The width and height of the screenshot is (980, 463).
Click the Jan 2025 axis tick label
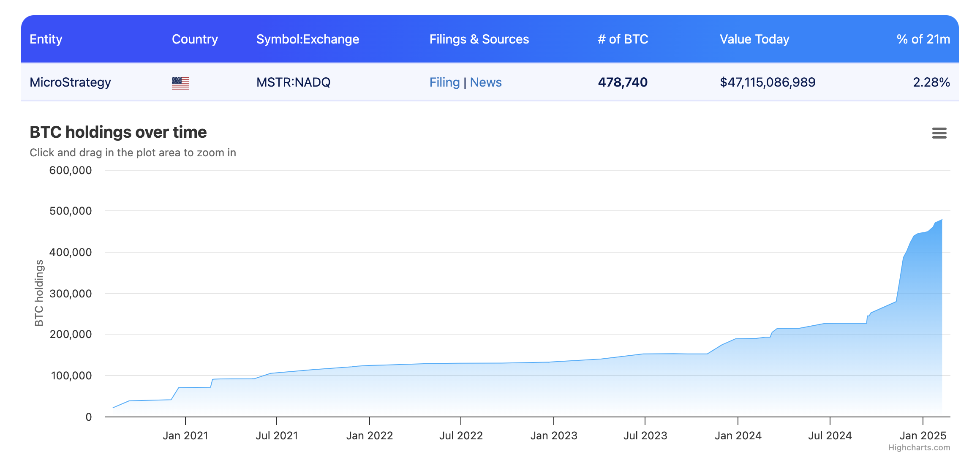[923, 436]
